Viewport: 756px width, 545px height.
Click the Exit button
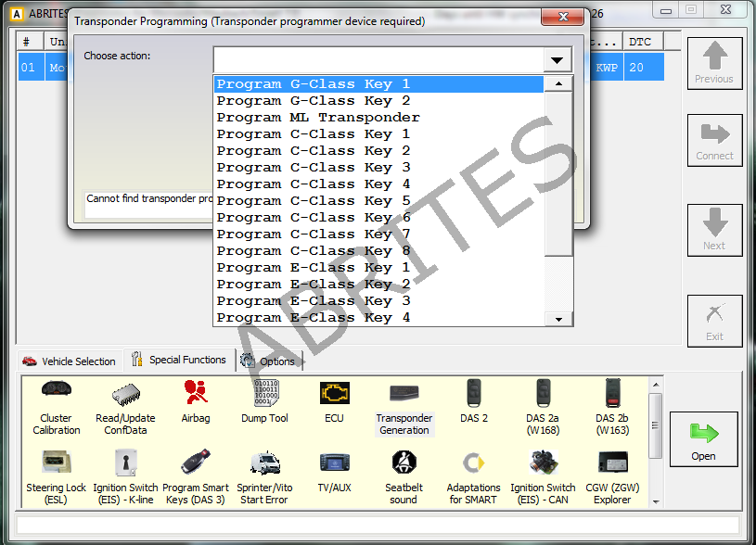[714, 321]
